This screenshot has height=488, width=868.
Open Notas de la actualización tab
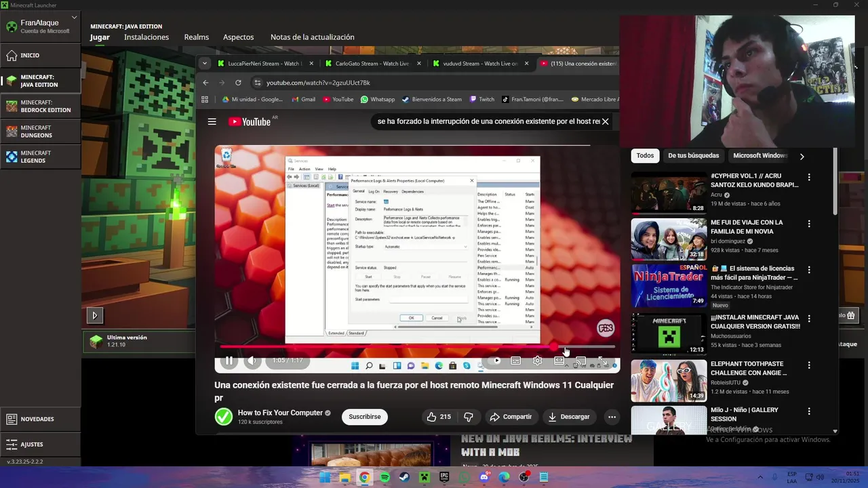click(313, 37)
